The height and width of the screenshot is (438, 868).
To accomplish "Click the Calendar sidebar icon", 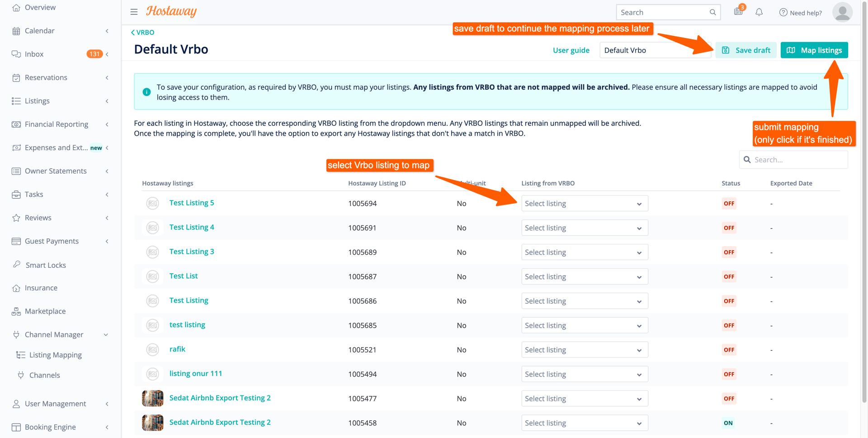I will click(x=16, y=31).
